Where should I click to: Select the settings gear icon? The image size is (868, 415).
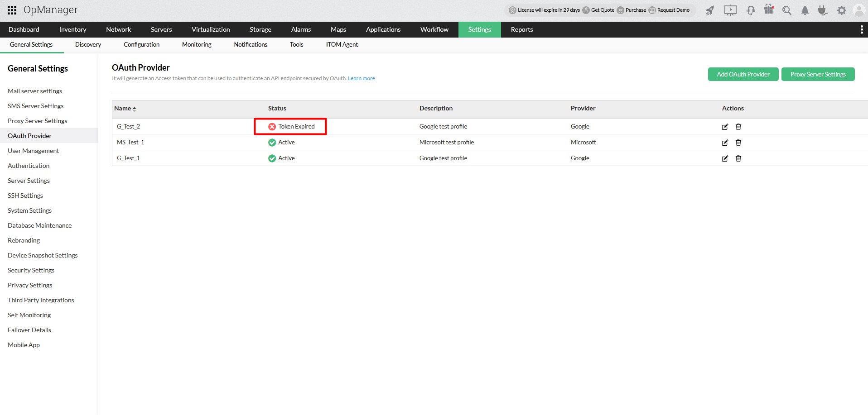pyautogui.click(x=841, y=10)
